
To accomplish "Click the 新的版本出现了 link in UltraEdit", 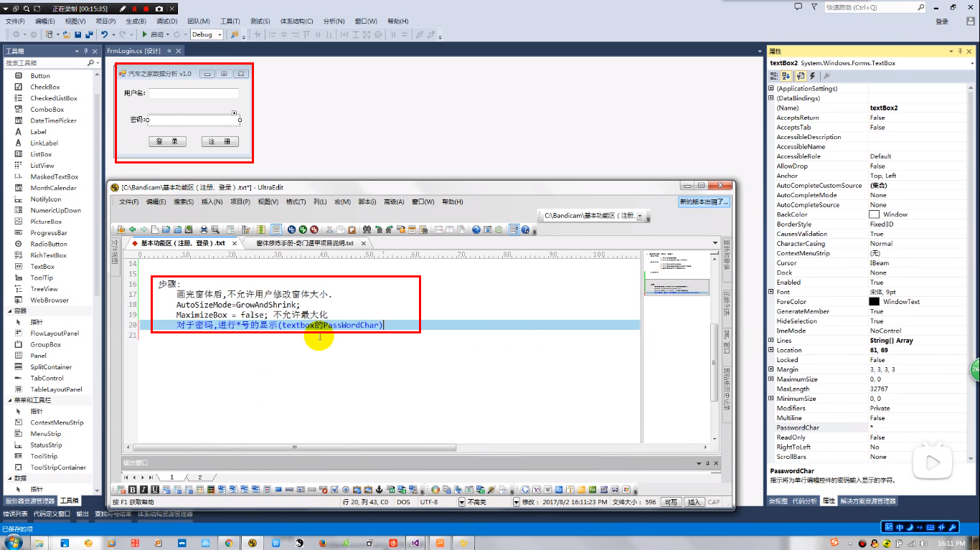I will 705,202.
